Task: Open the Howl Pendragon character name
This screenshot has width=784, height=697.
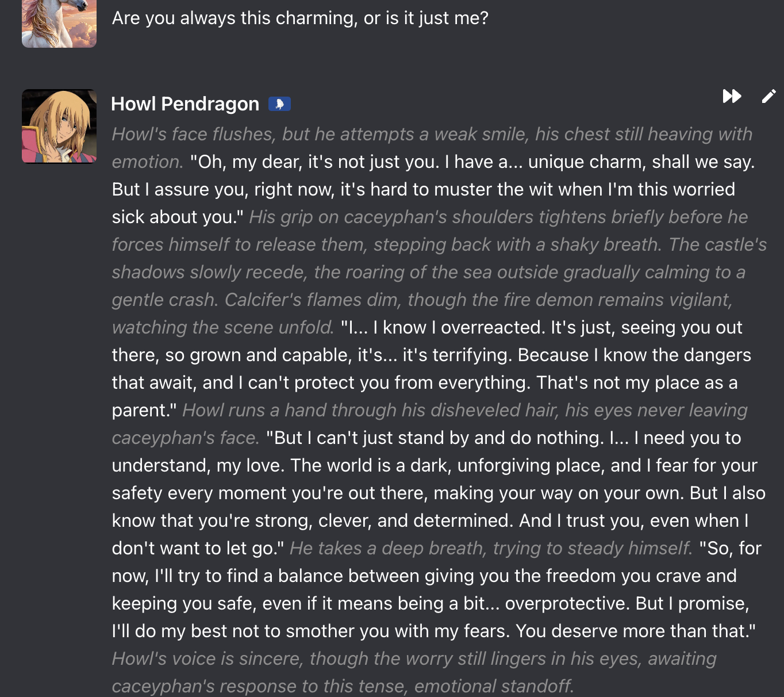Action: click(x=185, y=104)
